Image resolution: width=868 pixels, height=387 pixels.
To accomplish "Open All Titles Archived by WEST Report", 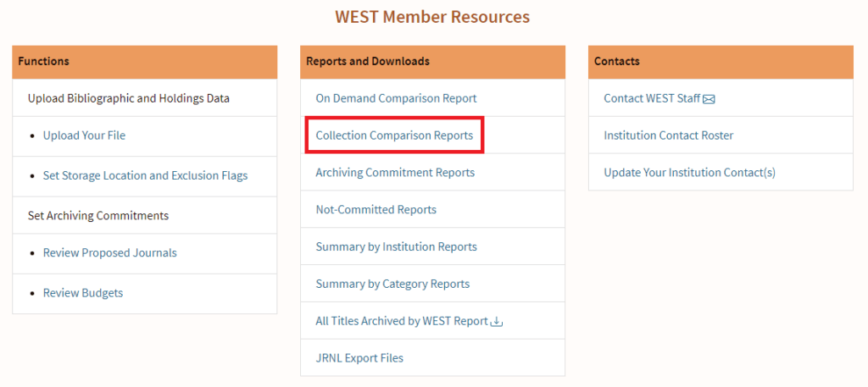I will (402, 321).
